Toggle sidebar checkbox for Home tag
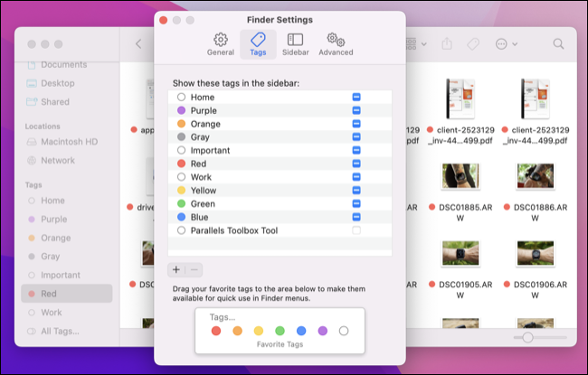This screenshot has width=588, height=375. (356, 97)
